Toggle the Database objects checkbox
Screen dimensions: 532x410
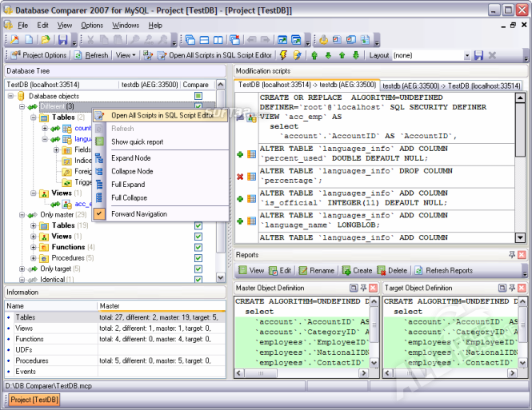pyautogui.click(x=198, y=96)
